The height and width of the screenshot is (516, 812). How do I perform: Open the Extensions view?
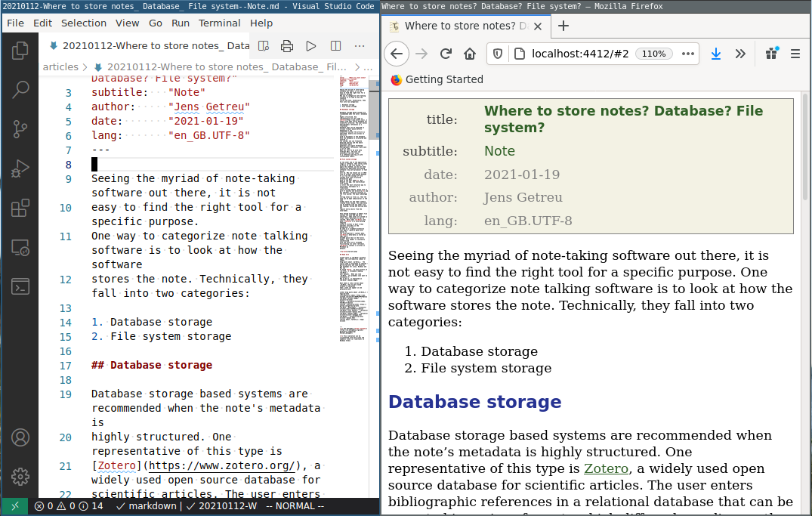pos(20,208)
